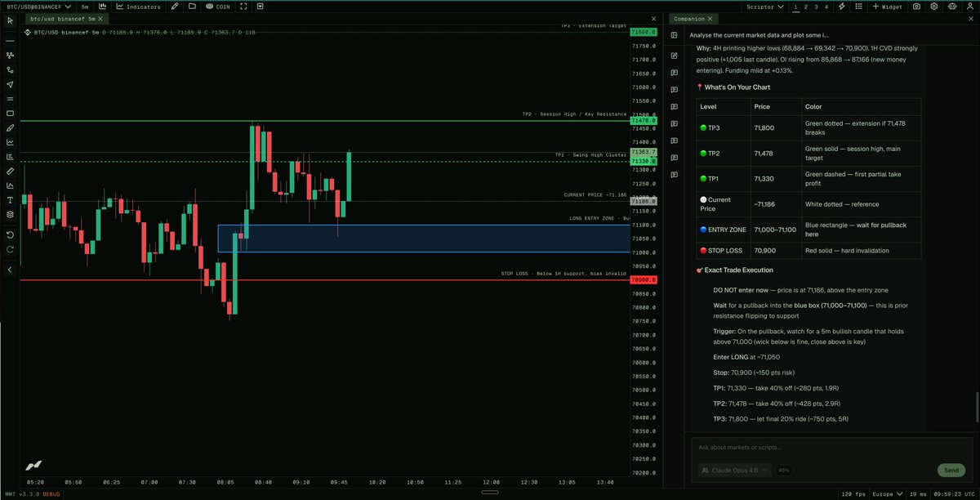The image size is (980, 500).
Task: Click the 71800.0 extension target price label
Action: [x=644, y=32]
